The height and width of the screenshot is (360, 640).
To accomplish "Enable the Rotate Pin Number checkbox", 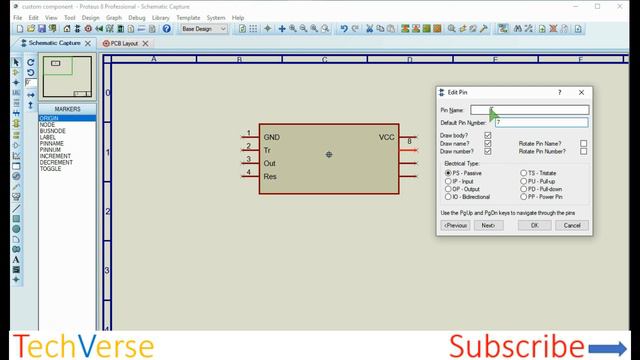I will click(x=583, y=151).
